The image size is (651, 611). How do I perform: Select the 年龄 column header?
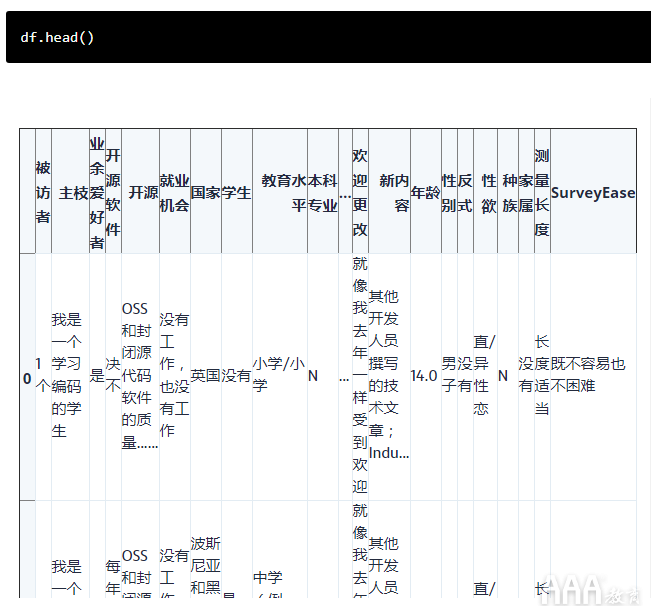click(x=426, y=192)
